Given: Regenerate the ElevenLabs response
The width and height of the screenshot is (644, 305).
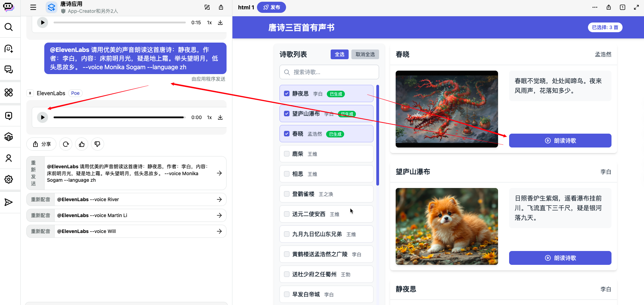Looking at the screenshot, I should coord(66,144).
